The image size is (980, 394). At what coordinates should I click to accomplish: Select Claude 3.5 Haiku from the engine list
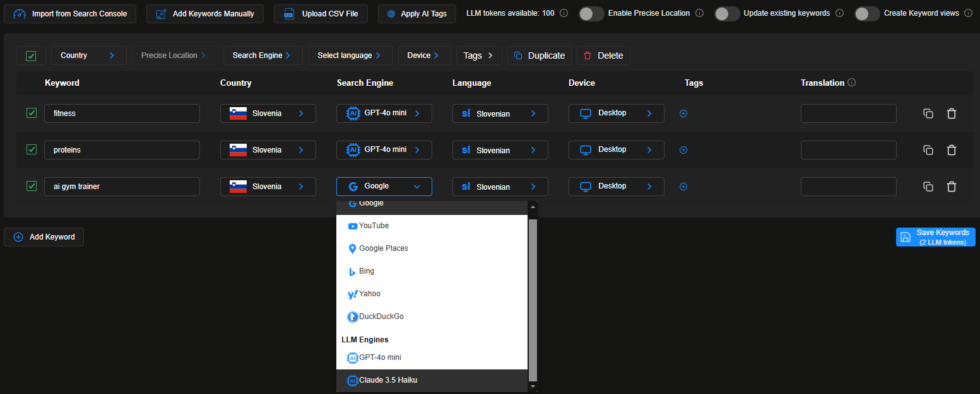point(387,380)
